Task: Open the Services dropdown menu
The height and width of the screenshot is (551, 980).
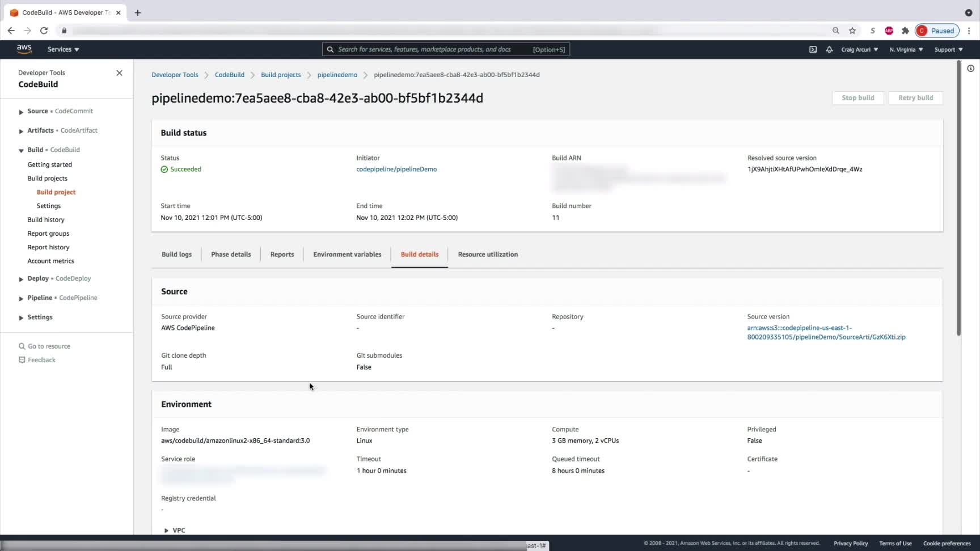Action: (64, 49)
